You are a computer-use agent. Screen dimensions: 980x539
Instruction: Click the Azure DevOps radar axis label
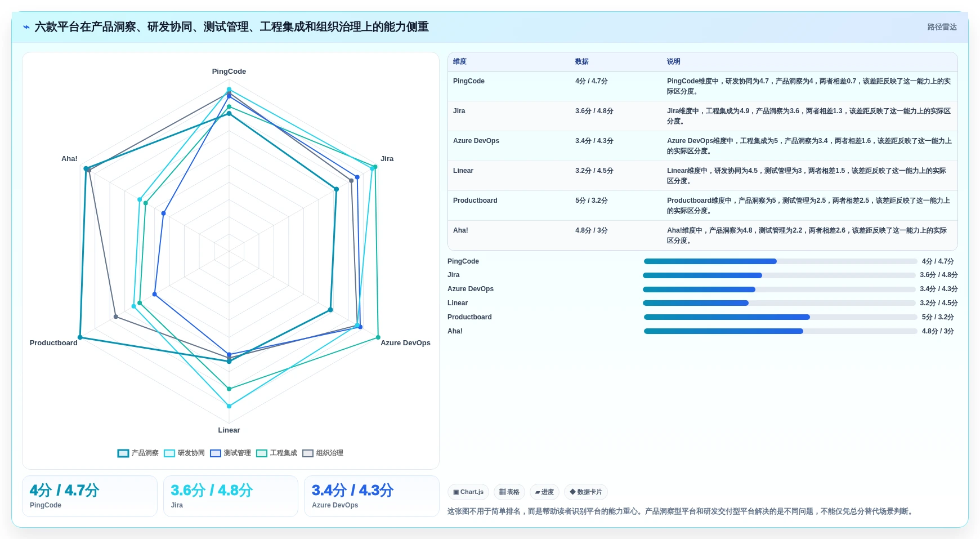(405, 343)
